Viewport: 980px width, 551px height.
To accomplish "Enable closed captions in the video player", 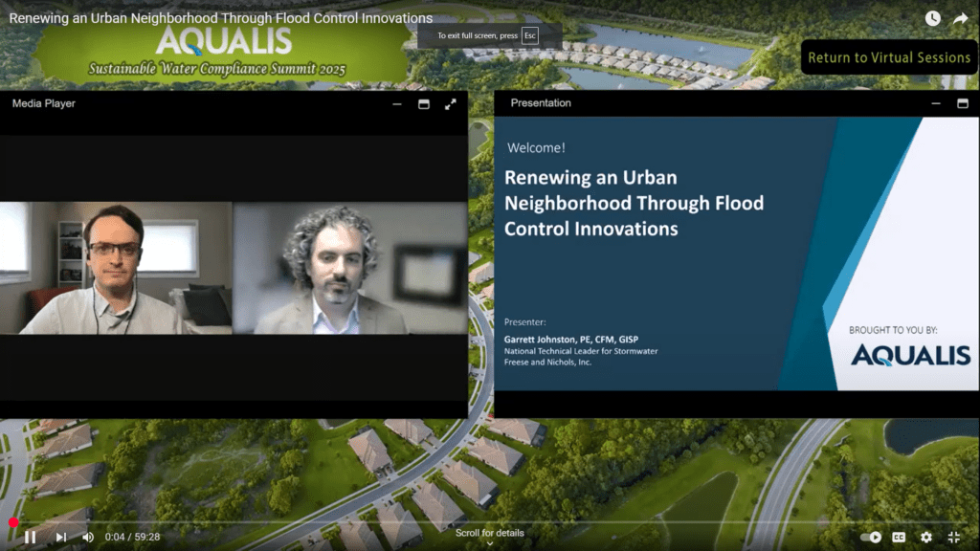I will (x=897, y=537).
